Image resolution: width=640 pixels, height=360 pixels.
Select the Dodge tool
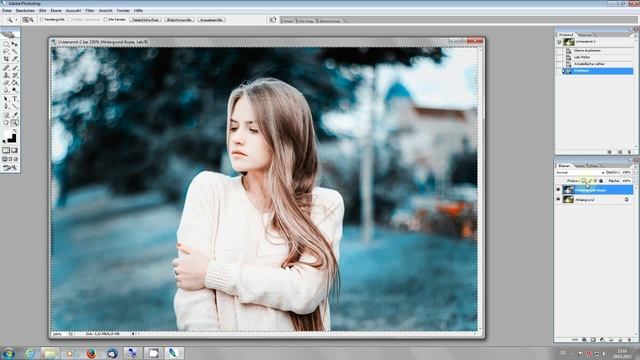[x=15, y=91]
